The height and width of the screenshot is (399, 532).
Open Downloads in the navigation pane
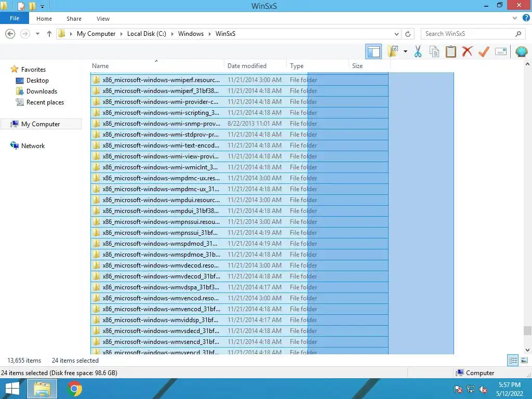pyautogui.click(x=42, y=91)
